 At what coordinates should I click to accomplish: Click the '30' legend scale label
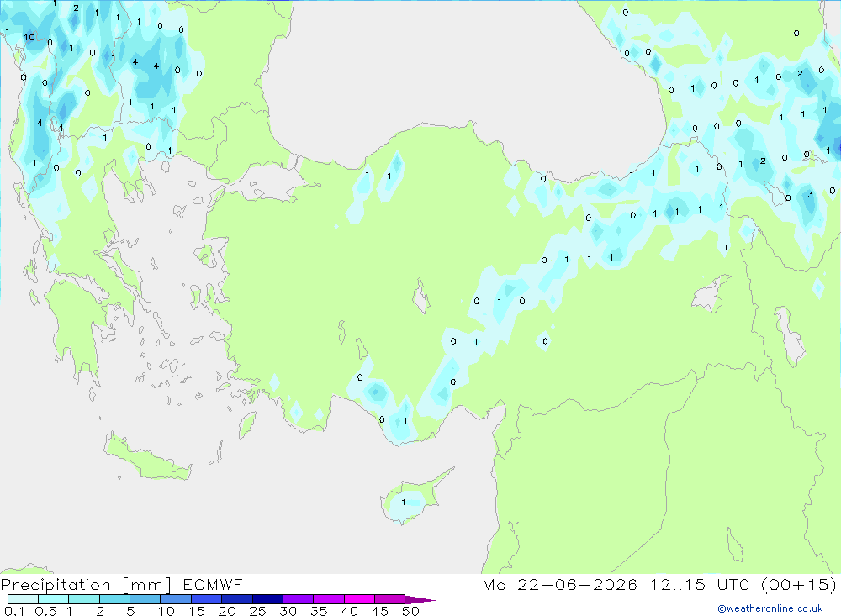288,611
